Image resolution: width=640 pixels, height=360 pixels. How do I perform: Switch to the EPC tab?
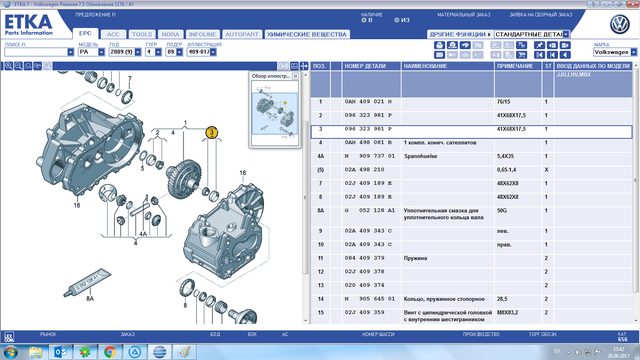(x=85, y=33)
